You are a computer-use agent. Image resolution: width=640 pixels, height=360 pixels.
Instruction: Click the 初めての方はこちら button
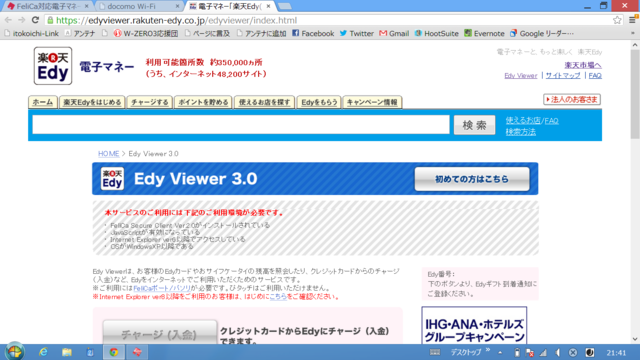[x=472, y=179]
